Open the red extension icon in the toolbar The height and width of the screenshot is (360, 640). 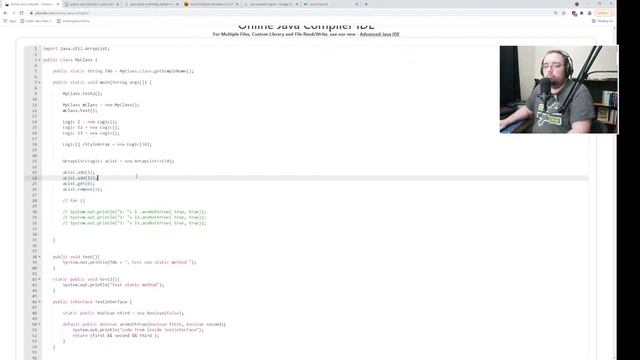pos(574,13)
